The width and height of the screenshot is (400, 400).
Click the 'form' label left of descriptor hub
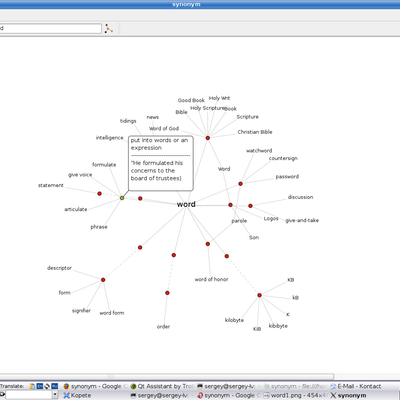(65, 293)
